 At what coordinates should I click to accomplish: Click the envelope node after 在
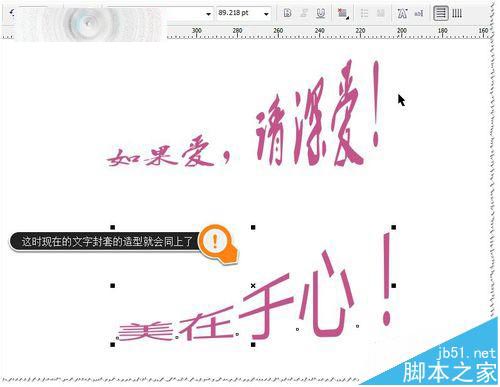pos(237,334)
